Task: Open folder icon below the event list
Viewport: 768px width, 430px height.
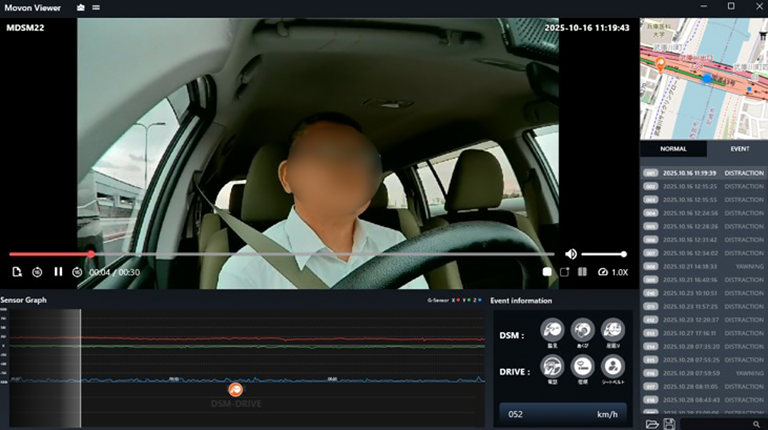Action: point(652,424)
